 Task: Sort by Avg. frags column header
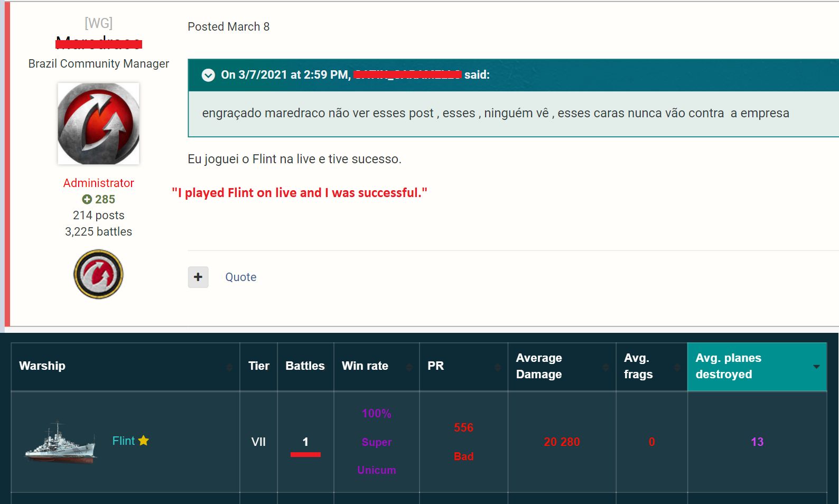(638, 366)
